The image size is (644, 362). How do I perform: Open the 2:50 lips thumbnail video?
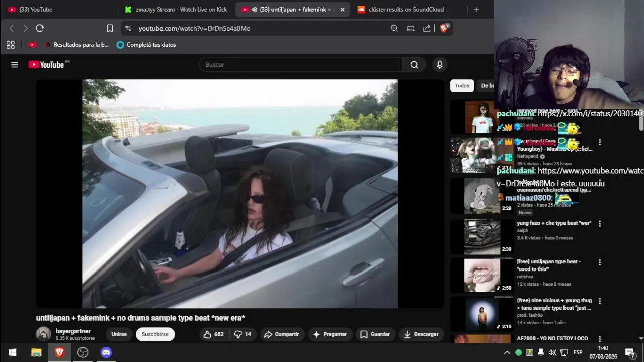coord(482,276)
